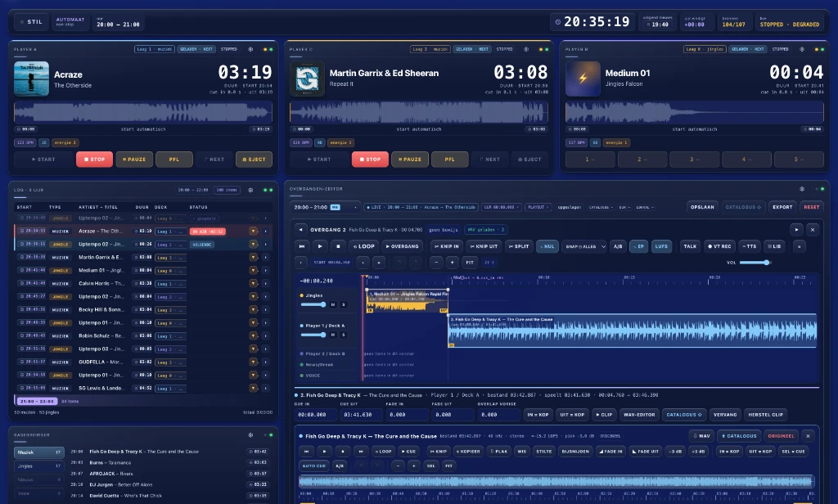The height and width of the screenshot is (504, 838).
Task: Open the 20:00 – 21:00 hour selector
Action: click(325, 207)
